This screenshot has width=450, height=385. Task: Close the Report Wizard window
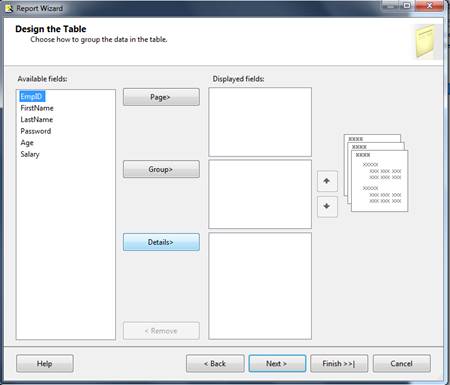tap(430, 6)
